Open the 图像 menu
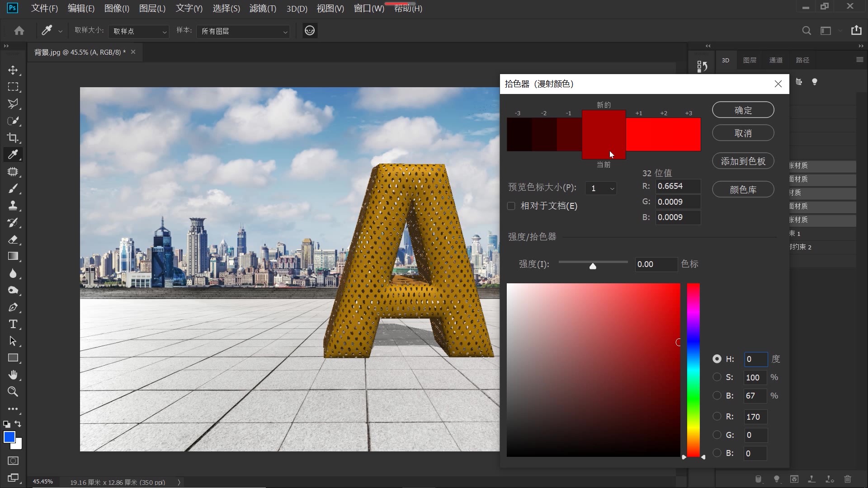This screenshot has width=868, height=488. point(117,8)
